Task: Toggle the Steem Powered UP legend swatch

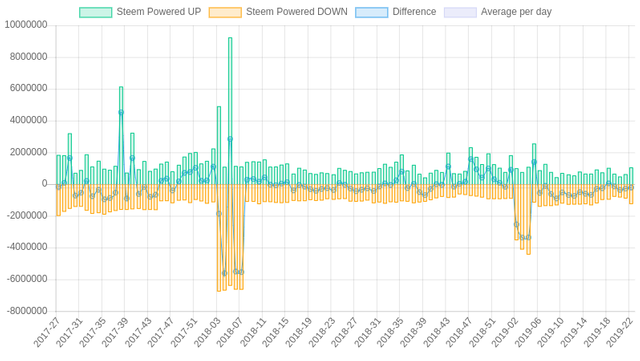Action: coord(96,12)
